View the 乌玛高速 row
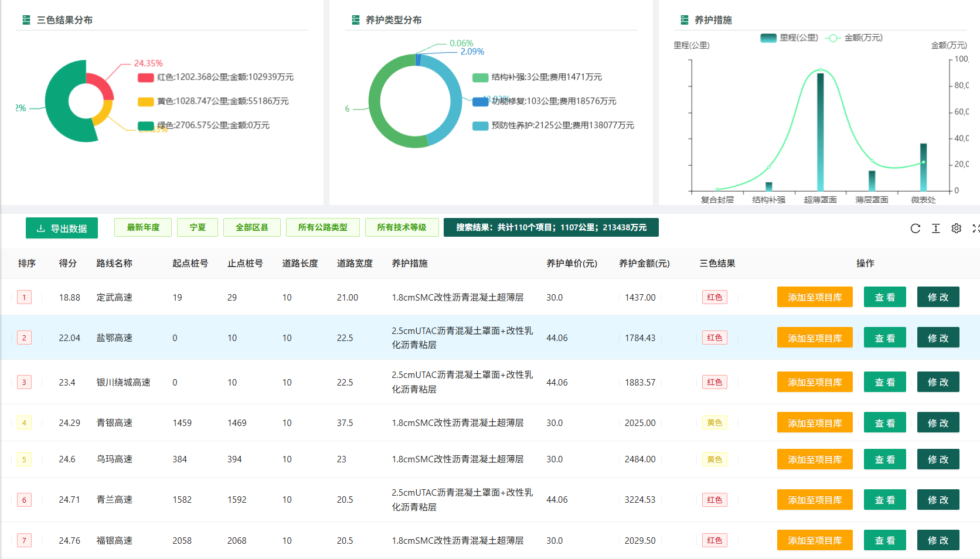Image resolution: width=980 pixels, height=559 pixels. click(885, 459)
